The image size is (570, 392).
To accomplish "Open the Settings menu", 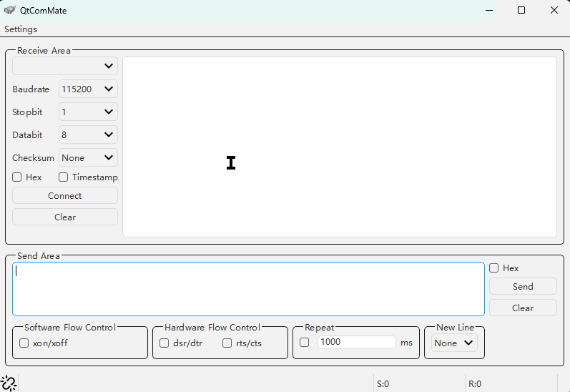I will tap(21, 29).
